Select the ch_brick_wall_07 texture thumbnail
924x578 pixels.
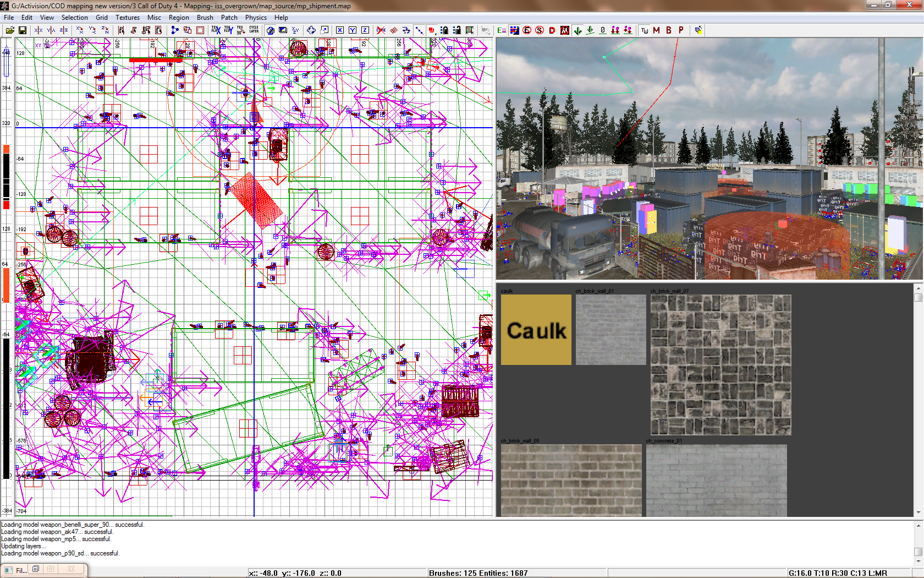pyautogui.click(x=721, y=365)
